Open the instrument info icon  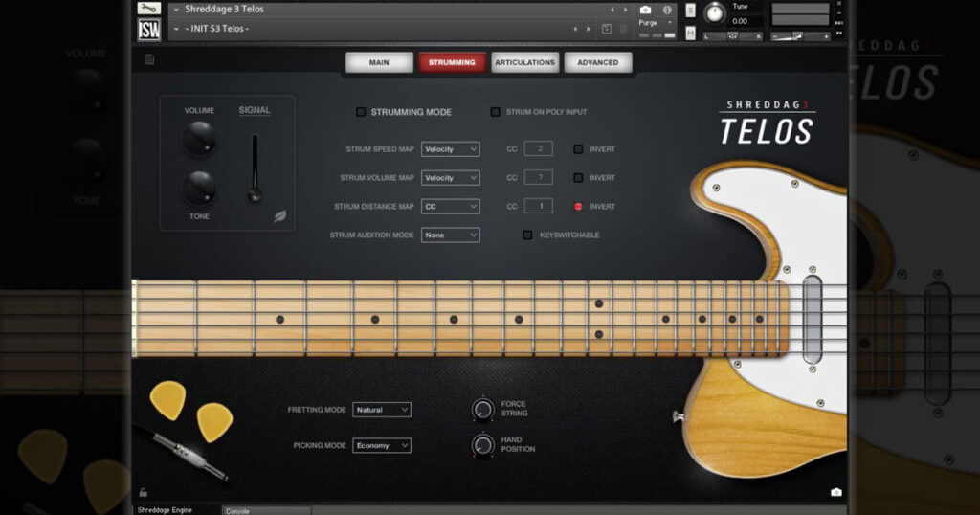(667, 10)
